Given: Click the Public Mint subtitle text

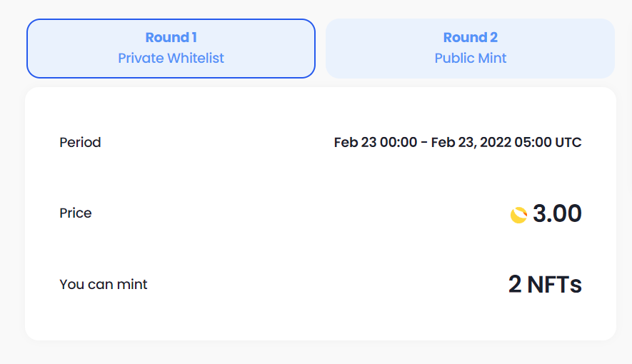Looking at the screenshot, I should coord(471,58).
